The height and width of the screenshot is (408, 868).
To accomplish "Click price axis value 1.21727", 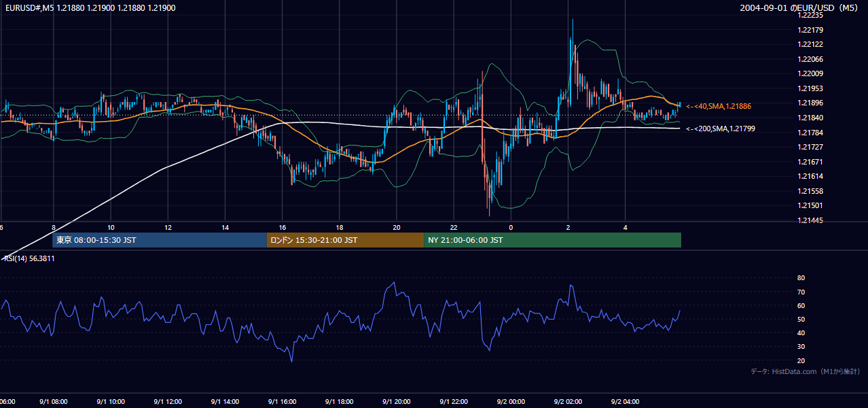I will pos(810,147).
